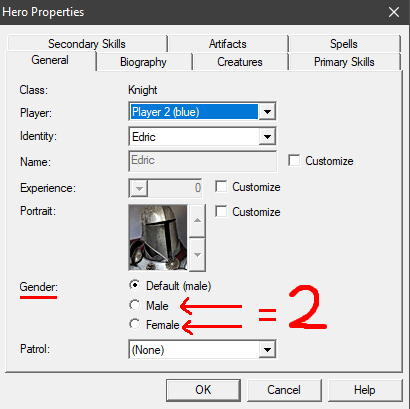Open the Experience dropdown arrow

139,189
